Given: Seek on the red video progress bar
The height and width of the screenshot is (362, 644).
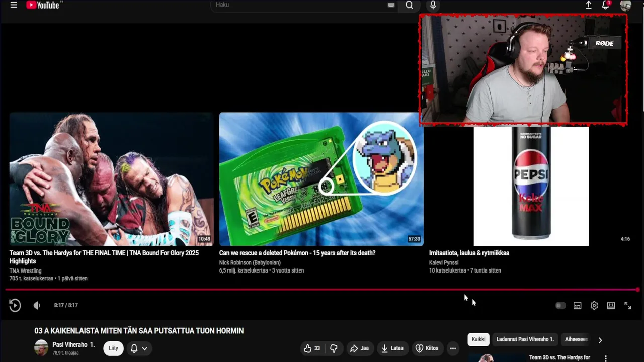Looking at the screenshot, I should [x=322, y=290].
